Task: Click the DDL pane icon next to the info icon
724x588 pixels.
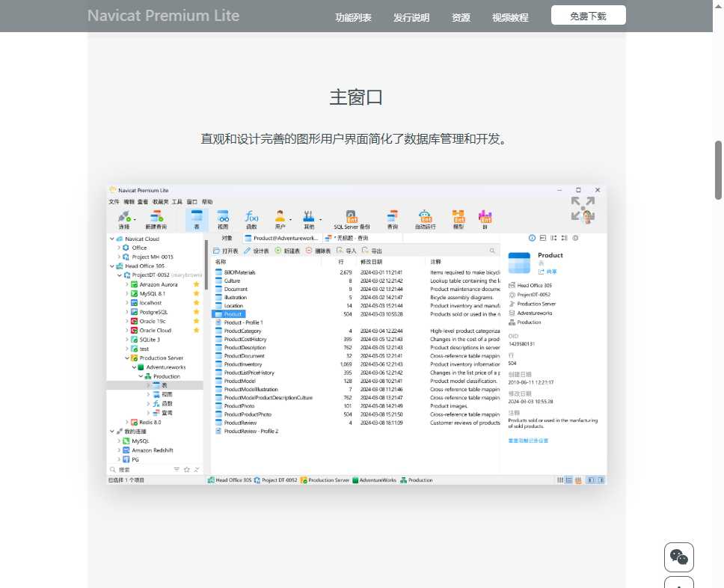Action: click(x=542, y=238)
